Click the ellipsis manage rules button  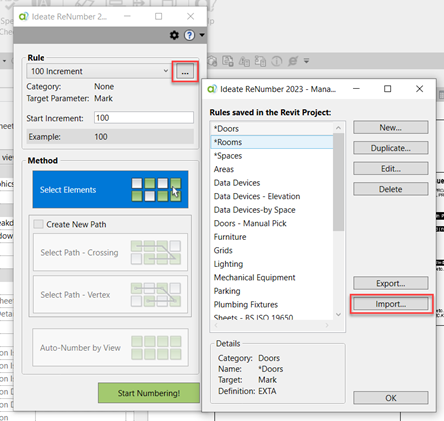coord(185,71)
